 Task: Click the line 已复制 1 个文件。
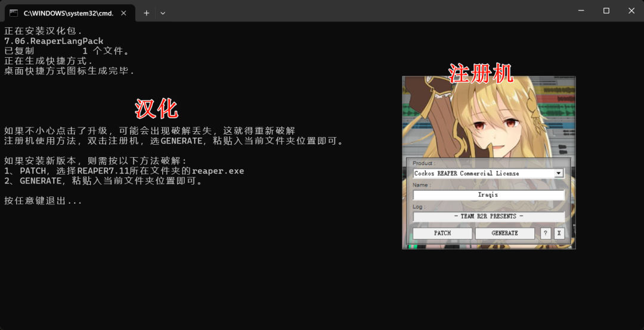[67, 51]
